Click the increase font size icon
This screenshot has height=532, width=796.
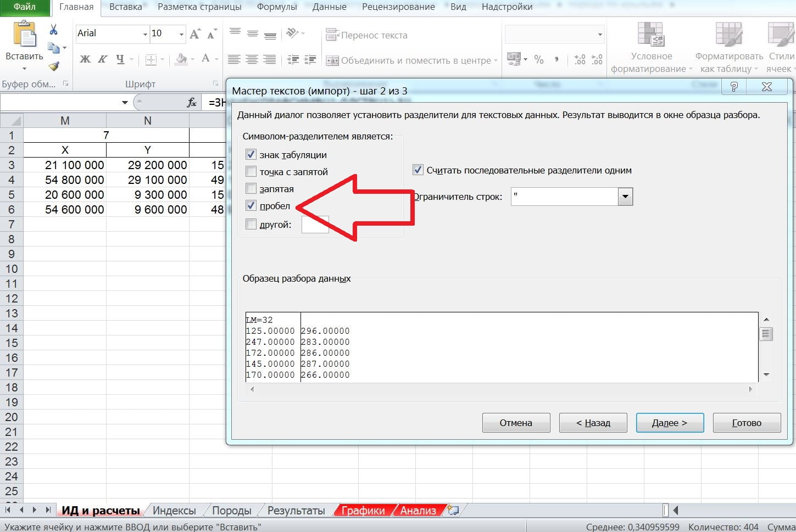point(194,34)
